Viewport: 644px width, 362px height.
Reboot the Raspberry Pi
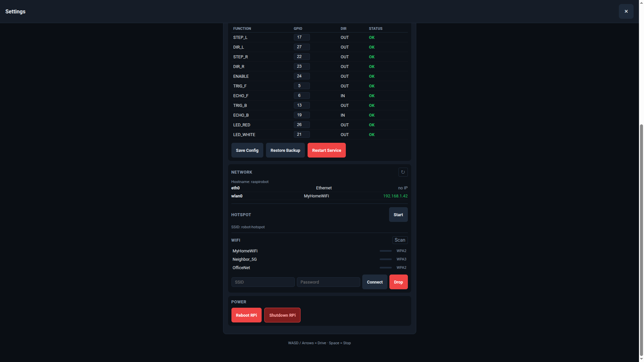[x=246, y=315]
